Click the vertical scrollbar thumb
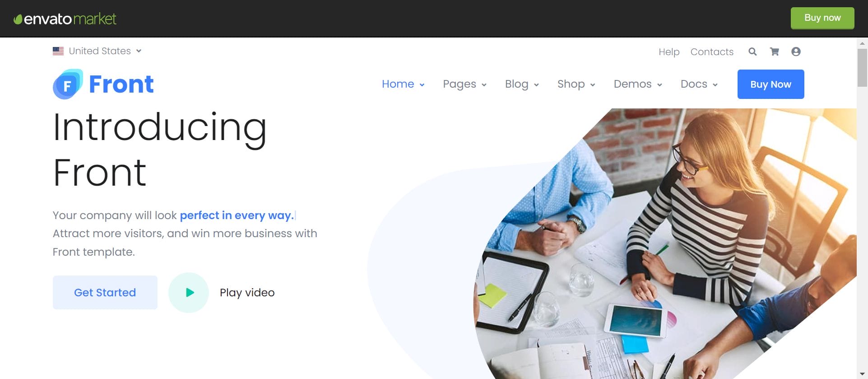 [862, 68]
